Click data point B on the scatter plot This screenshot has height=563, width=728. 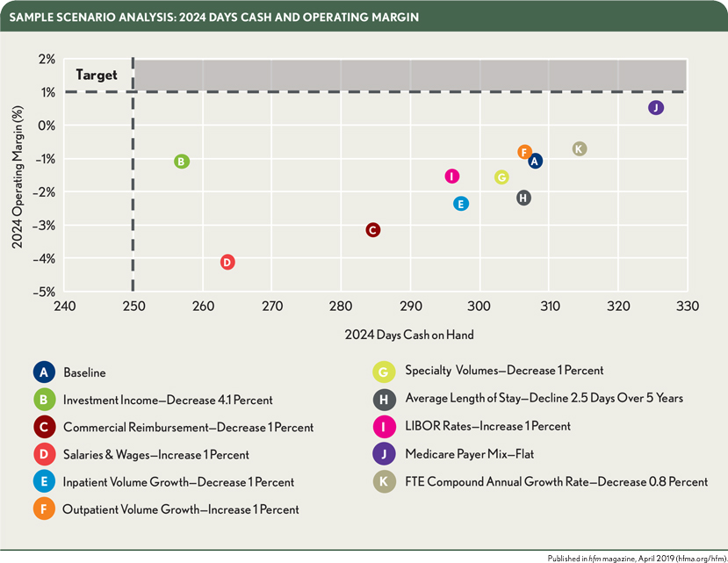pyautogui.click(x=181, y=162)
